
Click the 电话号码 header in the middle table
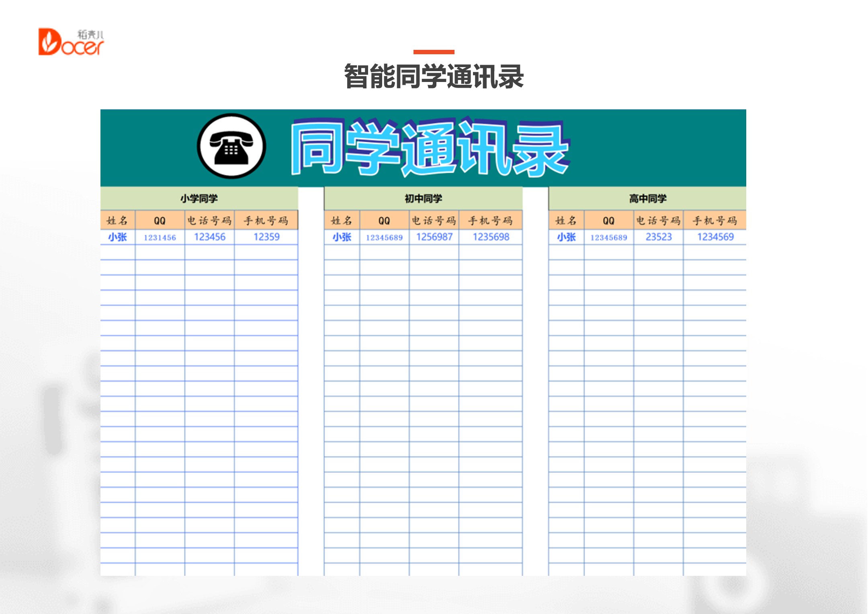click(x=433, y=220)
